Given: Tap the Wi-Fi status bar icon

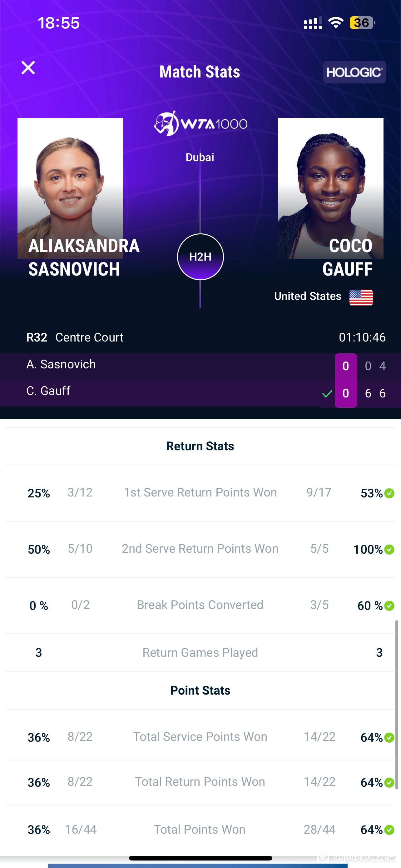Looking at the screenshot, I should click(x=336, y=23).
